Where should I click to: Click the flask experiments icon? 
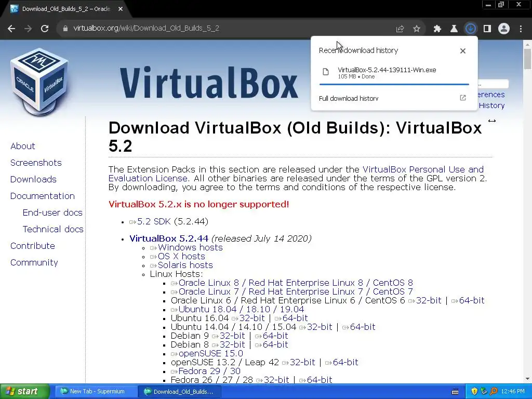[x=454, y=29]
